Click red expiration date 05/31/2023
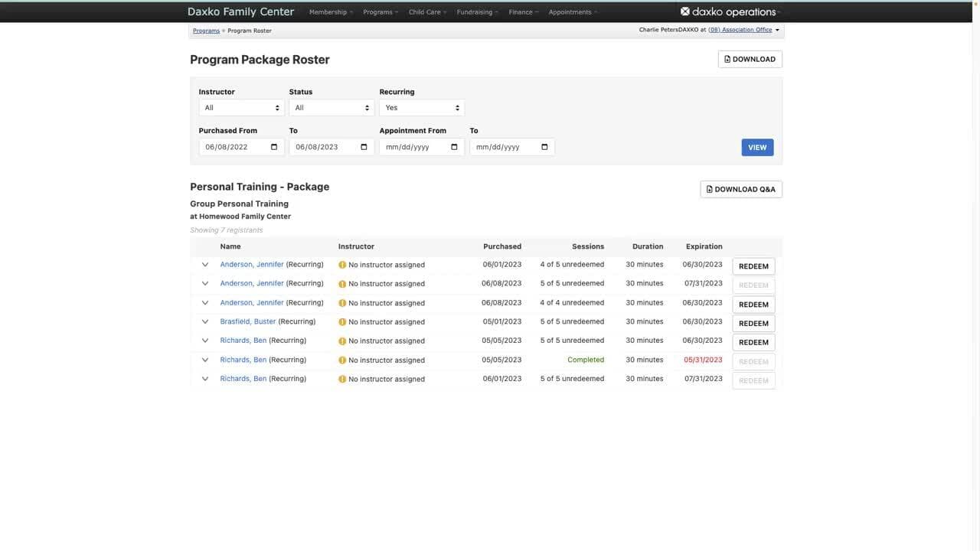The width and height of the screenshot is (980, 551). pos(703,360)
